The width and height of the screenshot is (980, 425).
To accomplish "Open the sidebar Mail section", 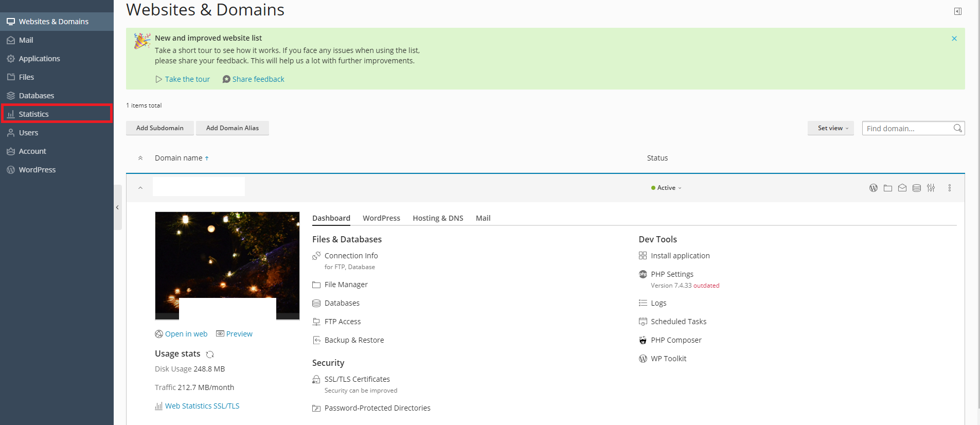I will click(x=57, y=40).
